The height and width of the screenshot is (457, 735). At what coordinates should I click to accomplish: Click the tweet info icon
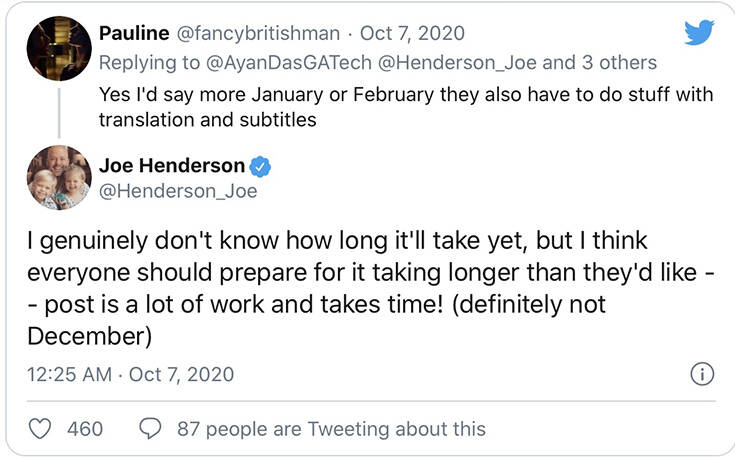pyautogui.click(x=702, y=375)
